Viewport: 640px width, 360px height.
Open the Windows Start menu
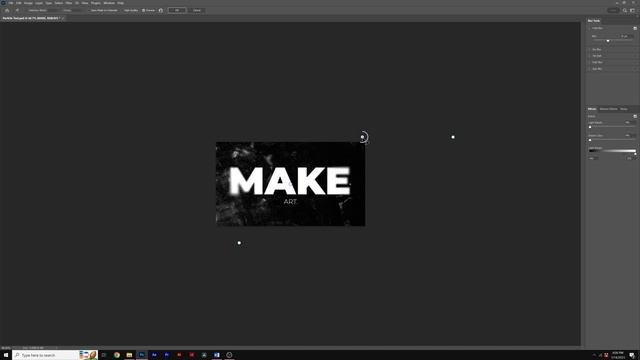[x=6, y=355]
